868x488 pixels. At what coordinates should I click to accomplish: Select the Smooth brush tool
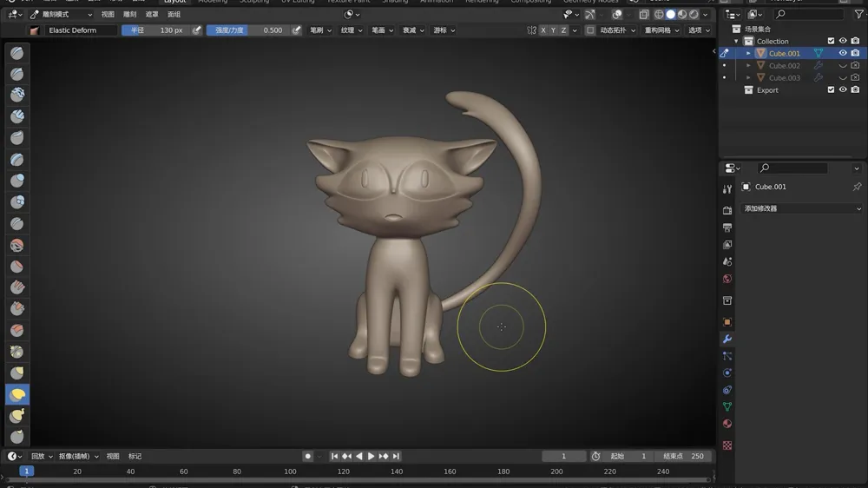click(x=17, y=245)
